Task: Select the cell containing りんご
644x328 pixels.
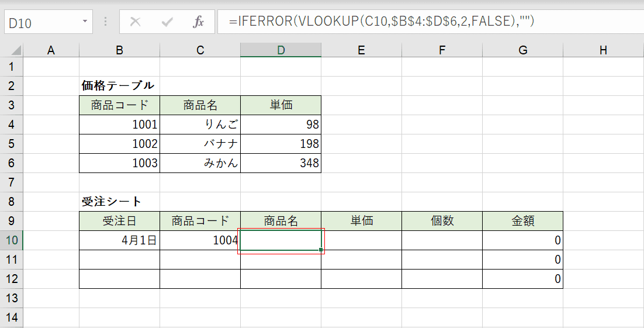Action: pos(200,124)
